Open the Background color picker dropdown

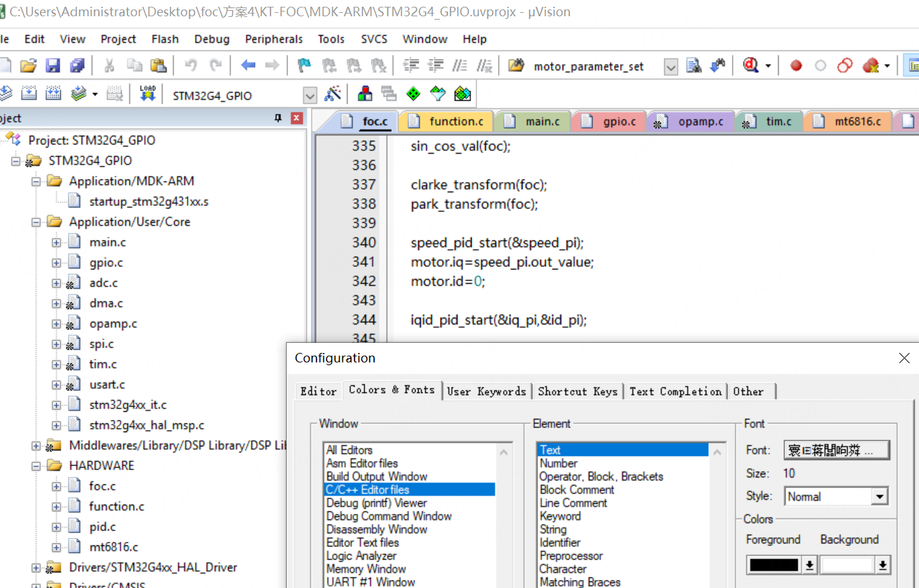tap(882, 565)
